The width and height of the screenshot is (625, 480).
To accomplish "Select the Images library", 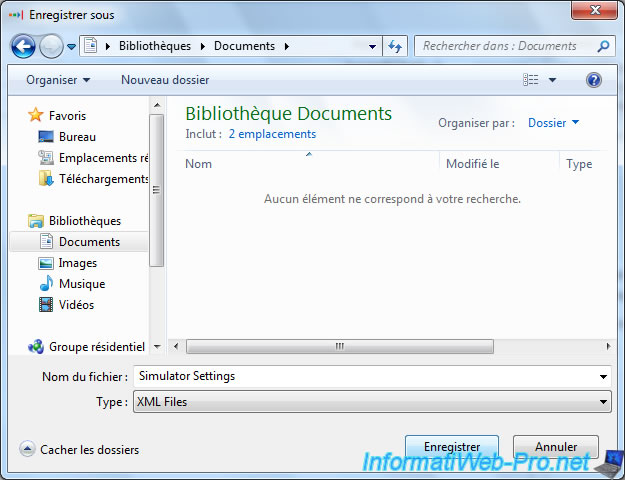I will pos(78,263).
